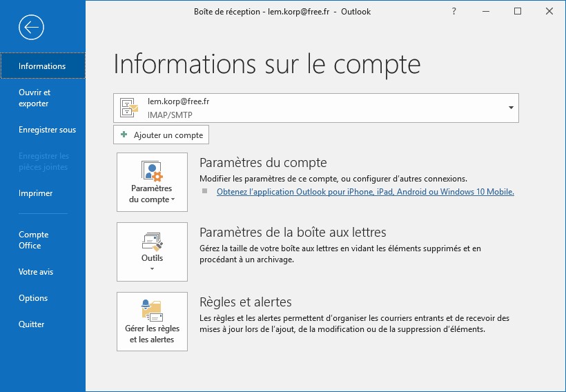The image size is (566, 392).
Task: Minimize the Outlook window
Action: pyautogui.click(x=486, y=11)
